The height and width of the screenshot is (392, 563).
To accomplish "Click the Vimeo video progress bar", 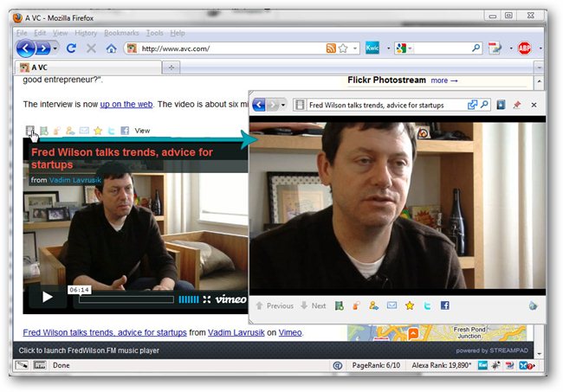I will [x=126, y=299].
